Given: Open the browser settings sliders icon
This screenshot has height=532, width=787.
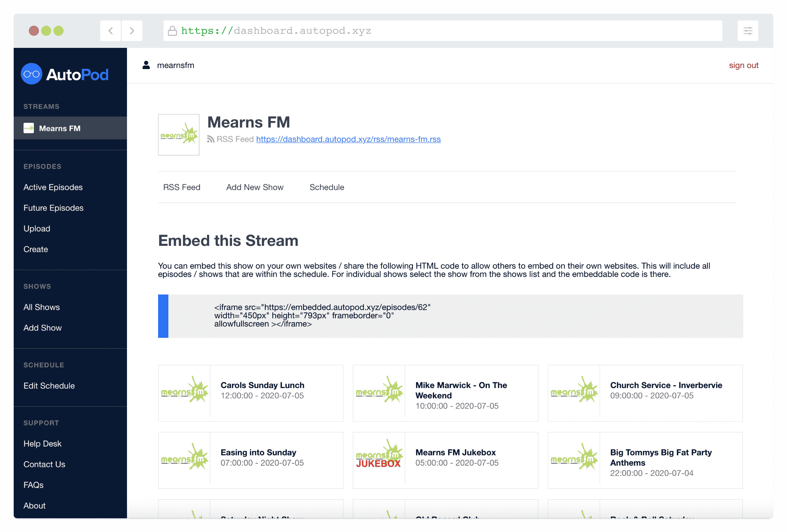Looking at the screenshot, I should [748, 31].
